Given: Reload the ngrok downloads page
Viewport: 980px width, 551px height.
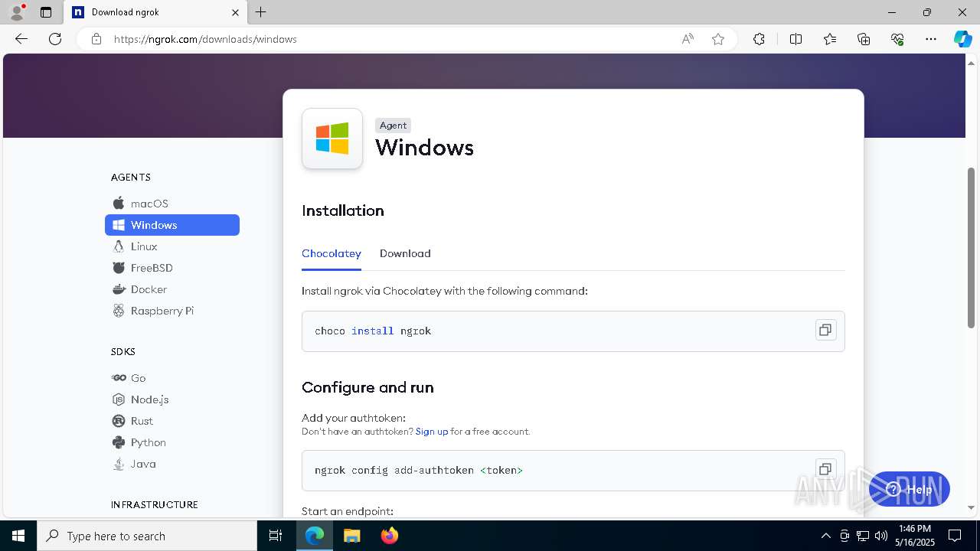Looking at the screenshot, I should [55, 39].
